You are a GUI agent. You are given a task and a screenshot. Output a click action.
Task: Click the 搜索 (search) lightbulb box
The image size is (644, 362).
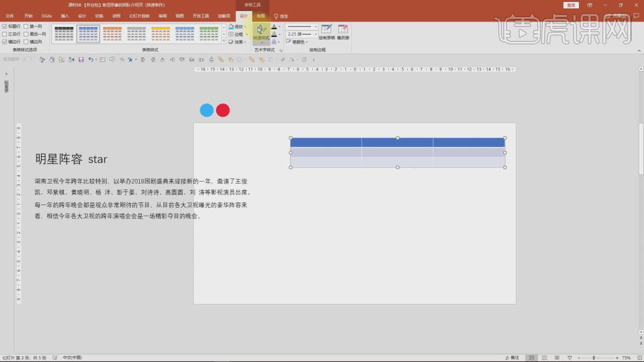[281, 16]
